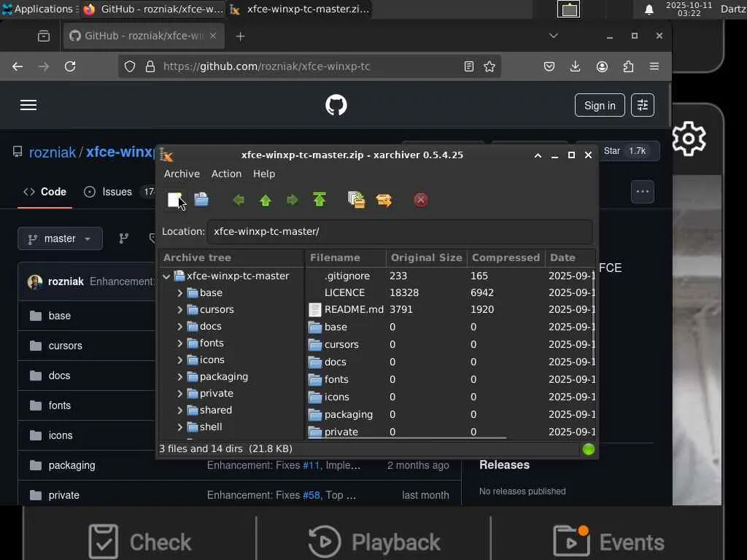
Task: Click the Sign in button on GitHub
Action: pos(600,105)
